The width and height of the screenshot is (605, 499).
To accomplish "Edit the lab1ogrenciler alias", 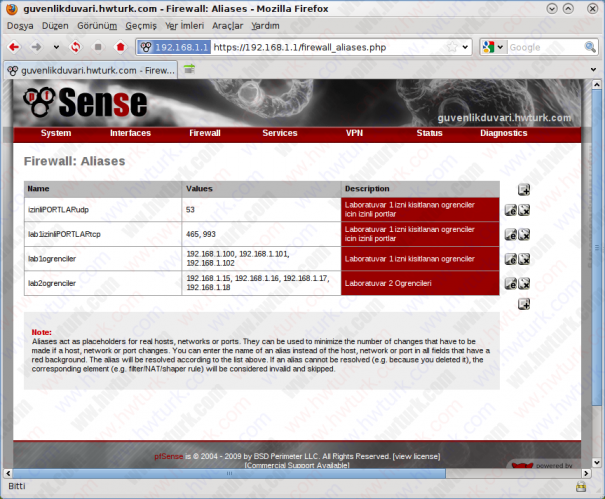I will coord(510,259).
